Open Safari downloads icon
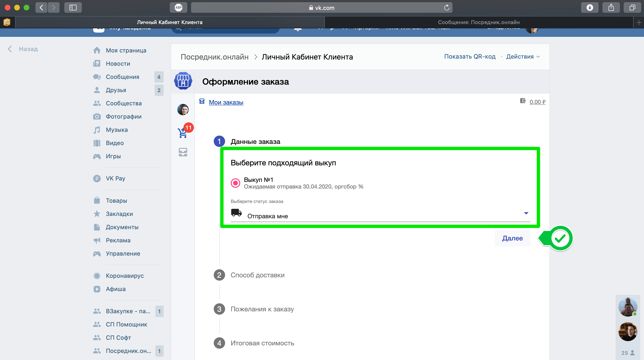Viewport: 644px width, 360px height. (589, 8)
